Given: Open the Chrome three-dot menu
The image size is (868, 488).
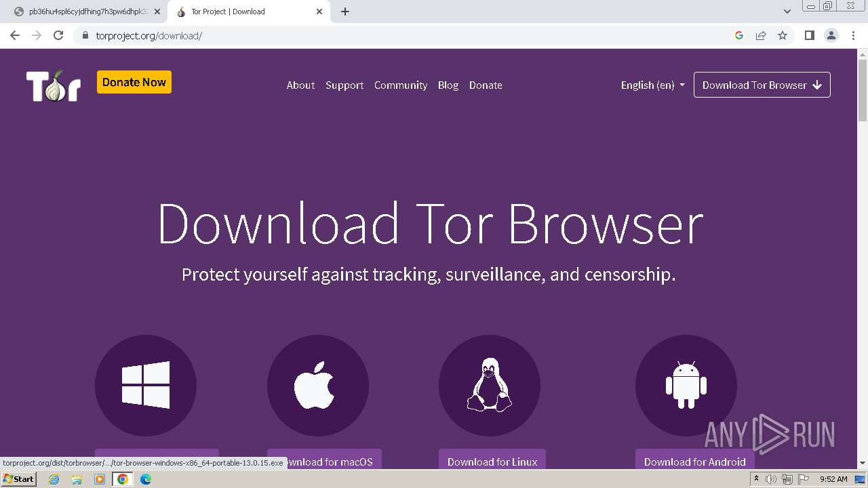Looking at the screenshot, I should 853,35.
